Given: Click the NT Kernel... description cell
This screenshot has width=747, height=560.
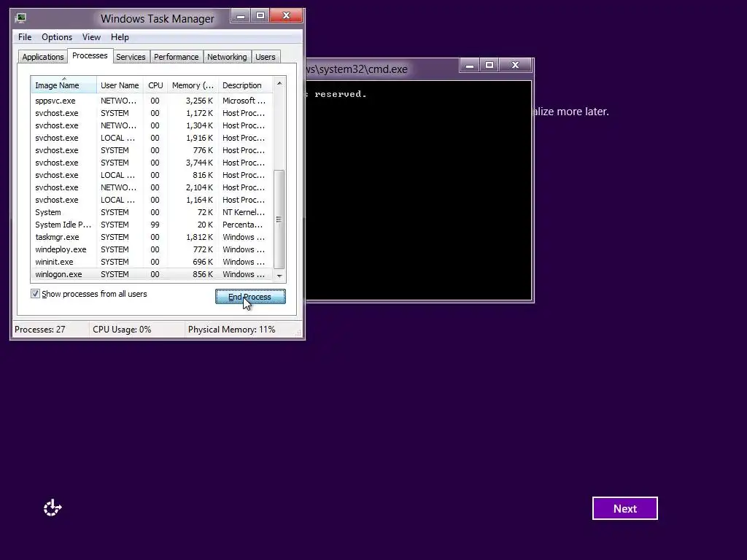Looking at the screenshot, I should point(244,212).
